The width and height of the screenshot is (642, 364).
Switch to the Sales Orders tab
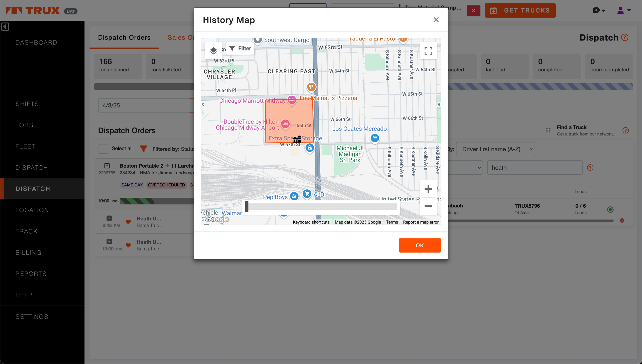click(x=181, y=38)
